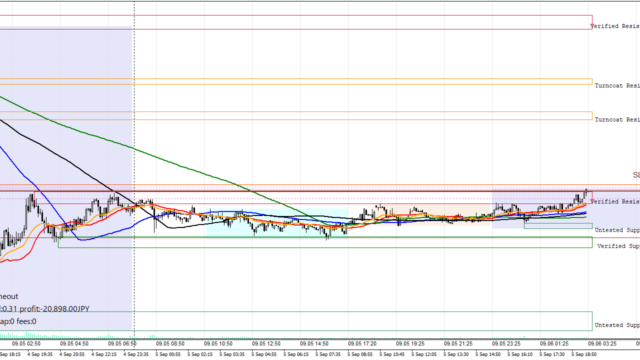Click the 5 Sep 04:55 lower axis label
This screenshot has width=640, height=360.
(x=264, y=355)
